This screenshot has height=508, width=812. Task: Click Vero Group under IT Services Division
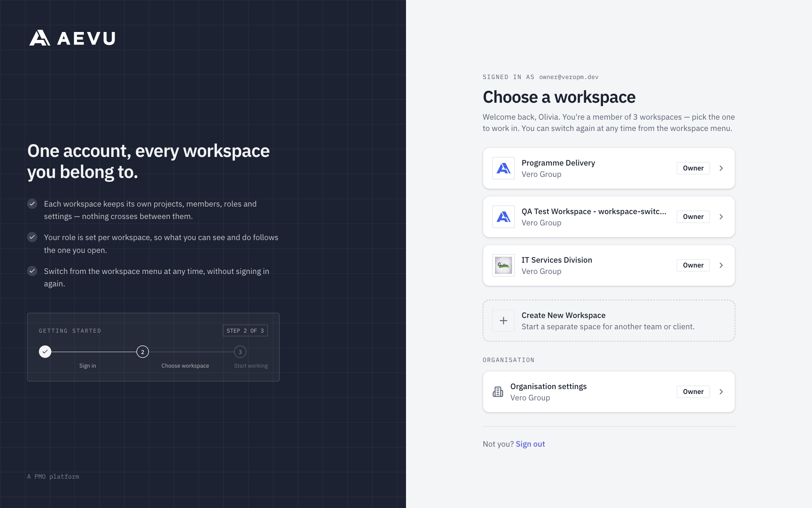541,271
